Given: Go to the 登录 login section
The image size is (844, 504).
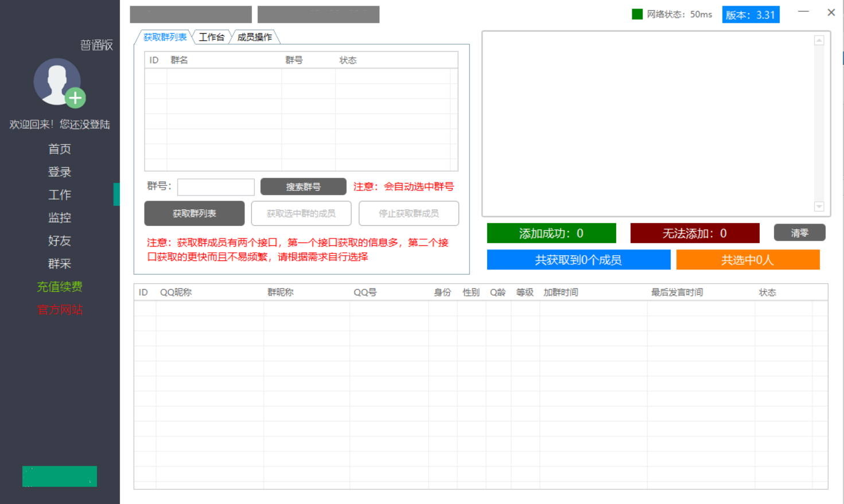Looking at the screenshot, I should coord(60,172).
